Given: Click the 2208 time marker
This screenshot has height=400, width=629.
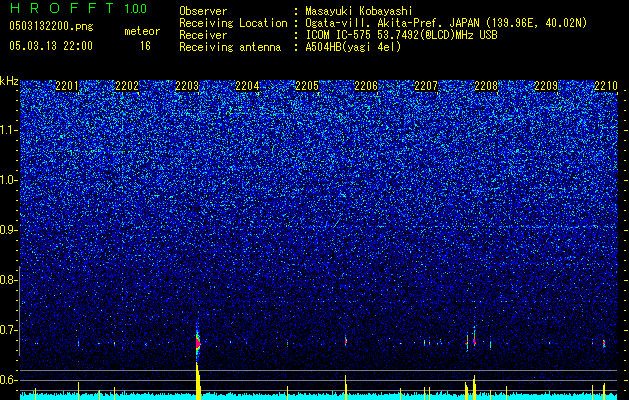Looking at the screenshot, I should 486,86.
